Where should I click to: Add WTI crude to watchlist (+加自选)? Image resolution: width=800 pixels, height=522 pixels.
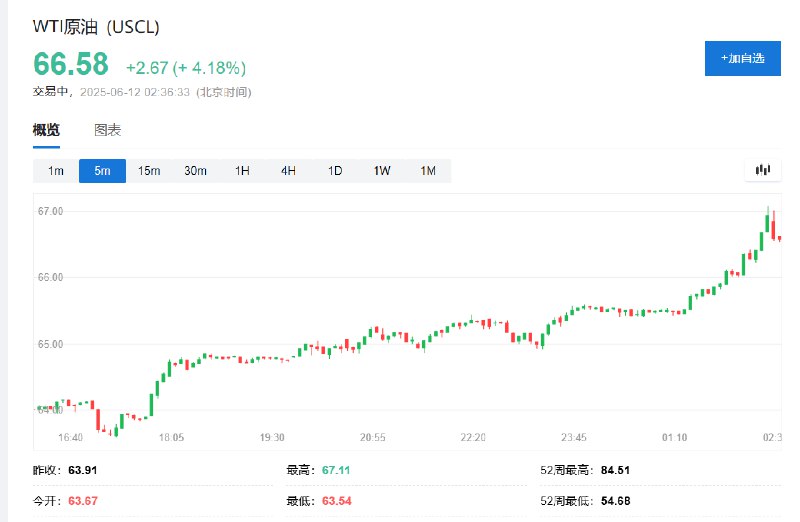click(x=743, y=59)
